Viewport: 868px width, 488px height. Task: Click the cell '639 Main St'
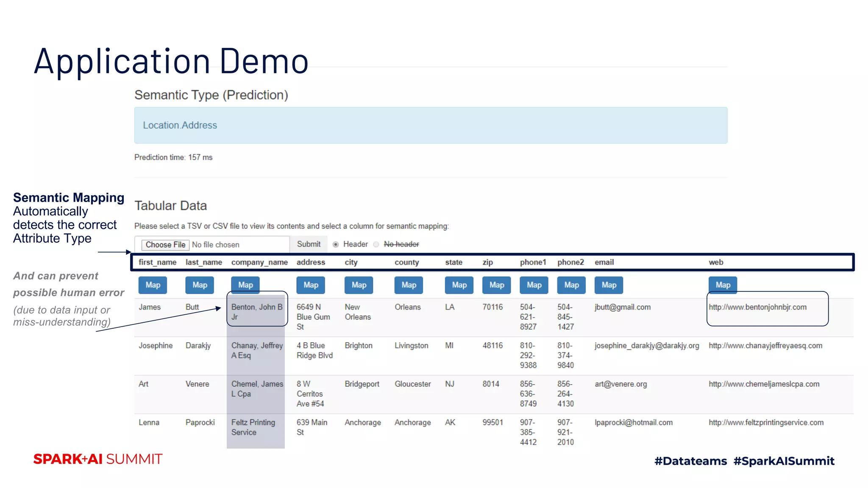312,427
